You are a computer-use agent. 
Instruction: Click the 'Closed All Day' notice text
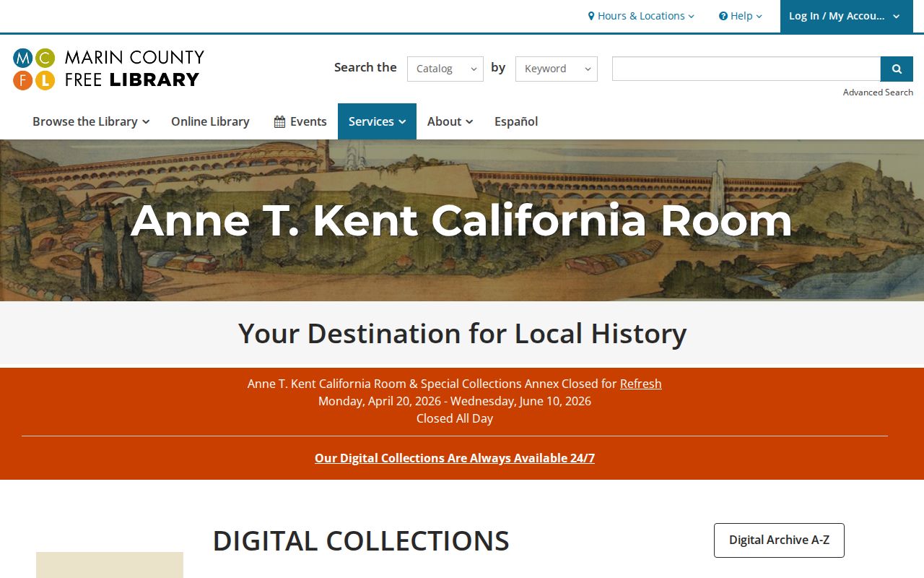(455, 418)
